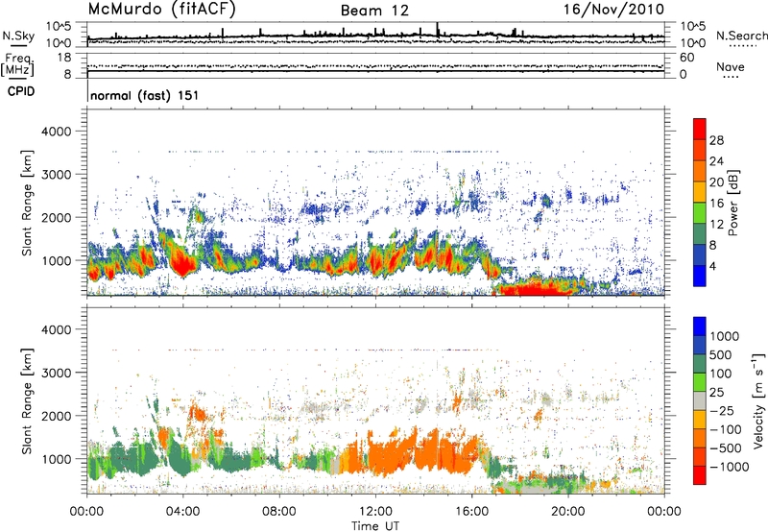Click the '20' Power colorbar tick label

[716, 182]
